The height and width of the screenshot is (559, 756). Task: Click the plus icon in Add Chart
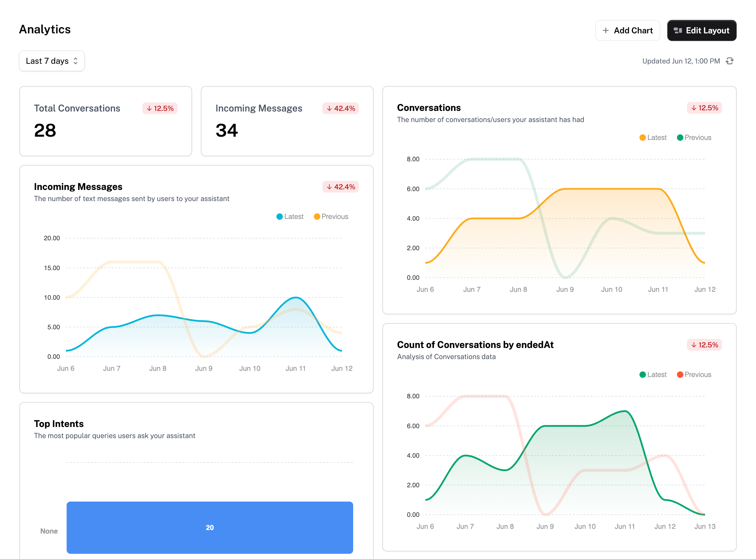(x=606, y=30)
